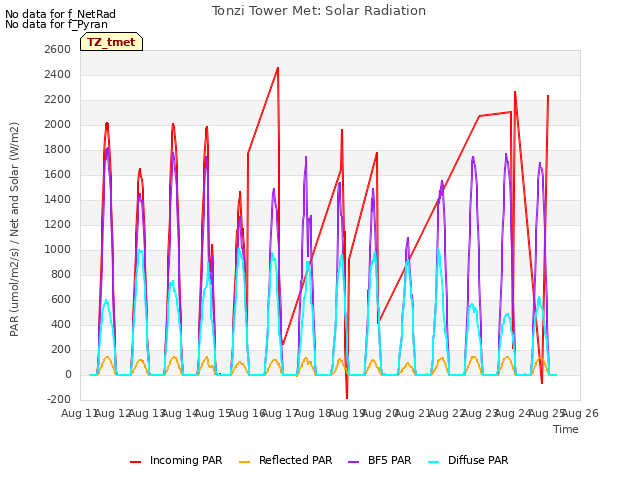Click the Aug 11 x-axis tick label
Viewport: 640px width, 480px height.
(x=79, y=413)
